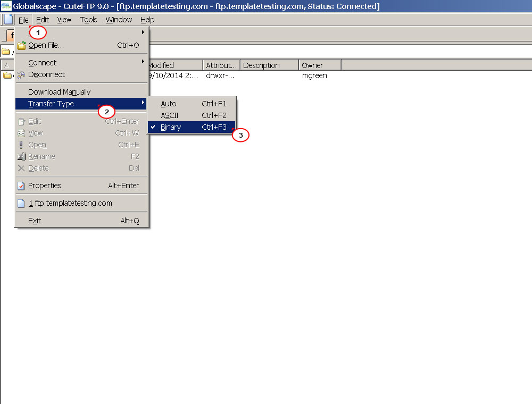The image size is (532, 404).
Task: Click the Edit item in File menu
Action: 82,121
